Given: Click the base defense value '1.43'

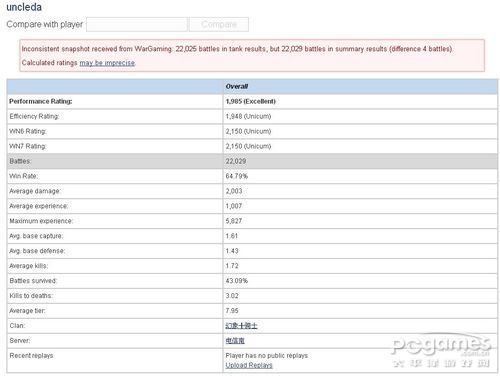Looking at the screenshot, I should 232,251.
